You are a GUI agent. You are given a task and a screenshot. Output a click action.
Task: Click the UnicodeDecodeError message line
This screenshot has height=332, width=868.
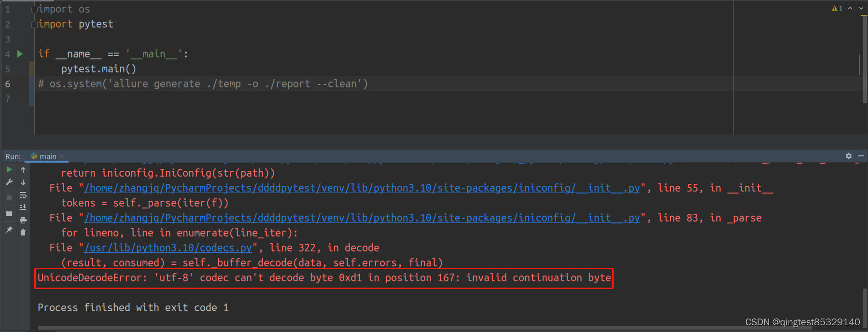324,278
